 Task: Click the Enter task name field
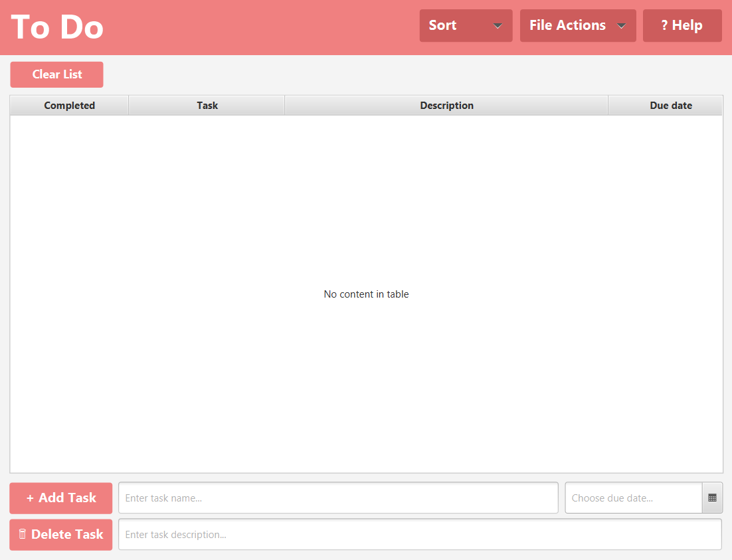[x=338, y=498]
